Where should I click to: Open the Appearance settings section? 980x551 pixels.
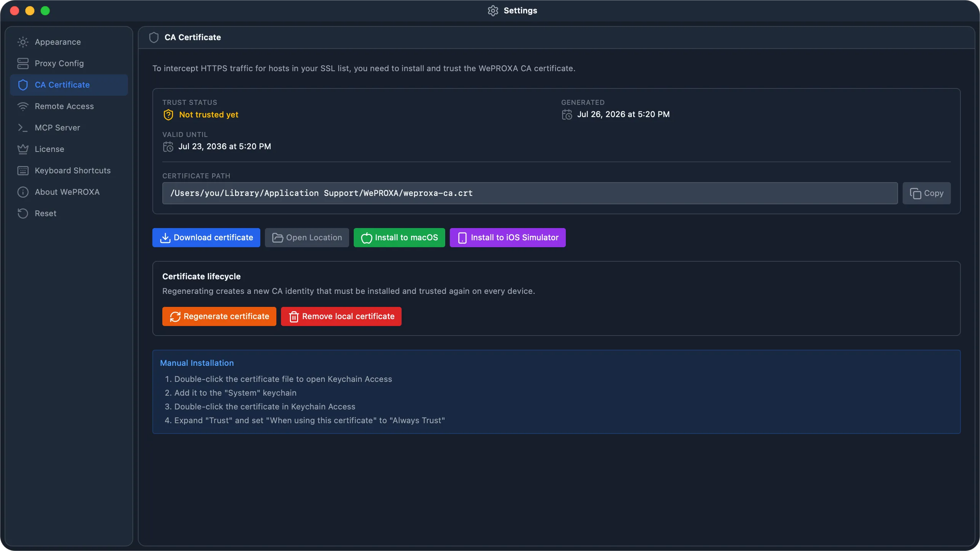pos(69,42)
